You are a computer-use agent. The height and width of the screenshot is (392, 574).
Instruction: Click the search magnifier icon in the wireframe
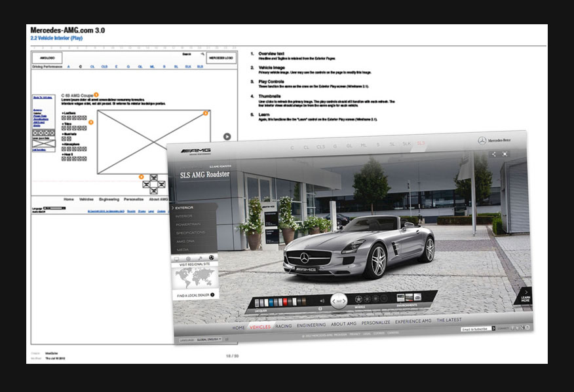pyautogui.click(x=202, y=54)
